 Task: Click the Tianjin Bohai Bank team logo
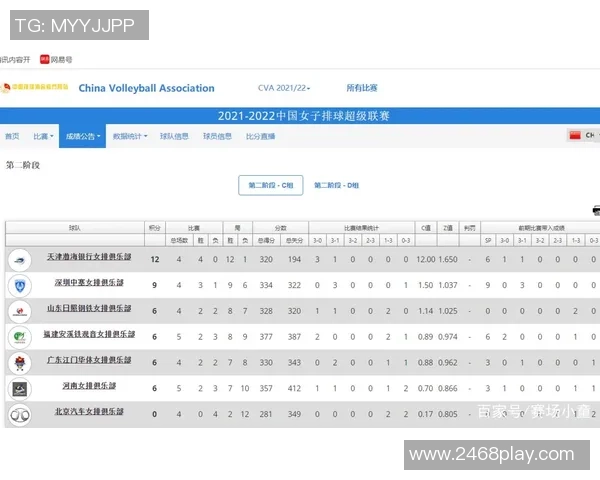19,259
